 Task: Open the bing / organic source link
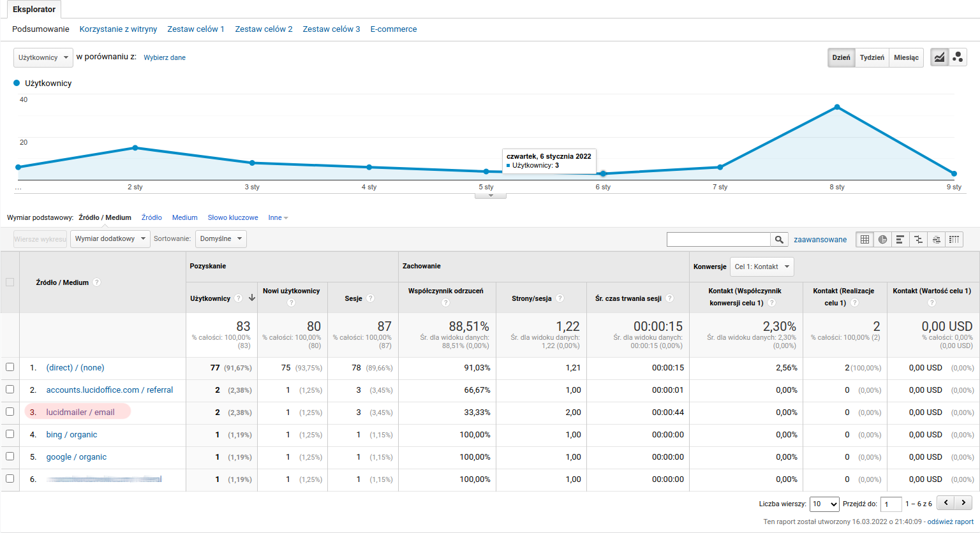click(71, 434)
